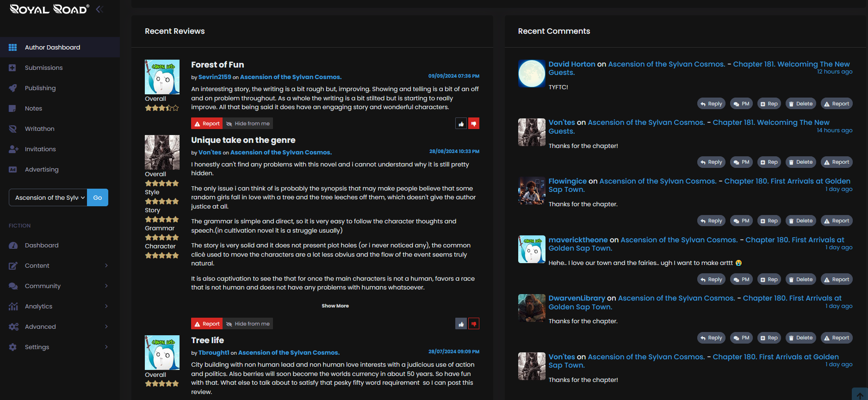Click David Horton's moon avatar

[x=532, y=74]
